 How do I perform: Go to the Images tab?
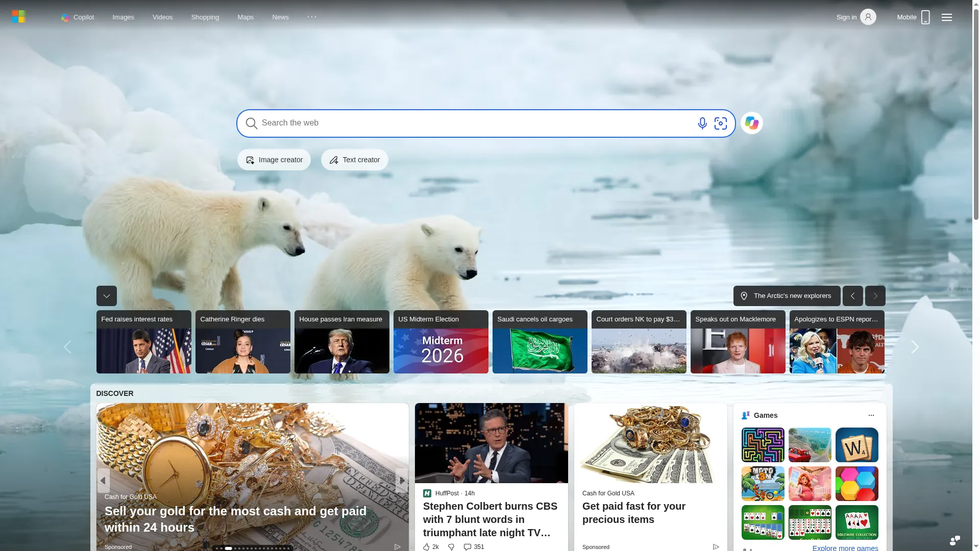[123, 17]
